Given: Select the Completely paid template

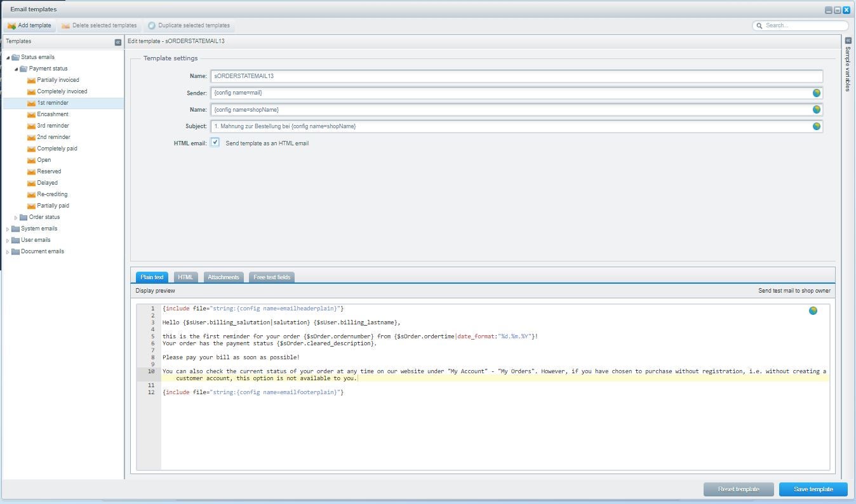Looking at the screenshot, I should (57, 149).
